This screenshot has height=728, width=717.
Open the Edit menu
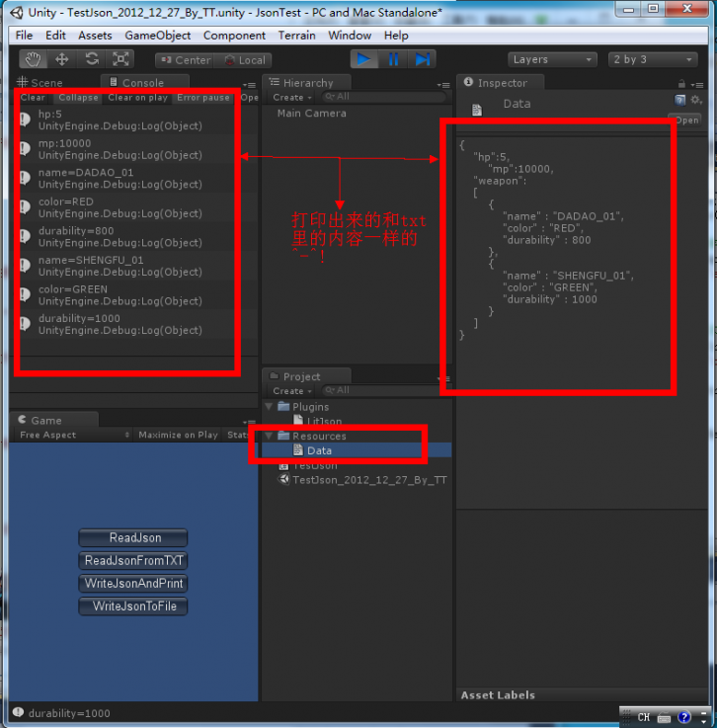coord(55,36)
